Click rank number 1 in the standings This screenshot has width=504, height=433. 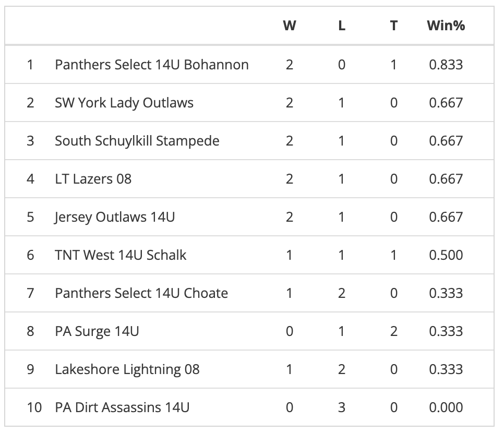30,65
